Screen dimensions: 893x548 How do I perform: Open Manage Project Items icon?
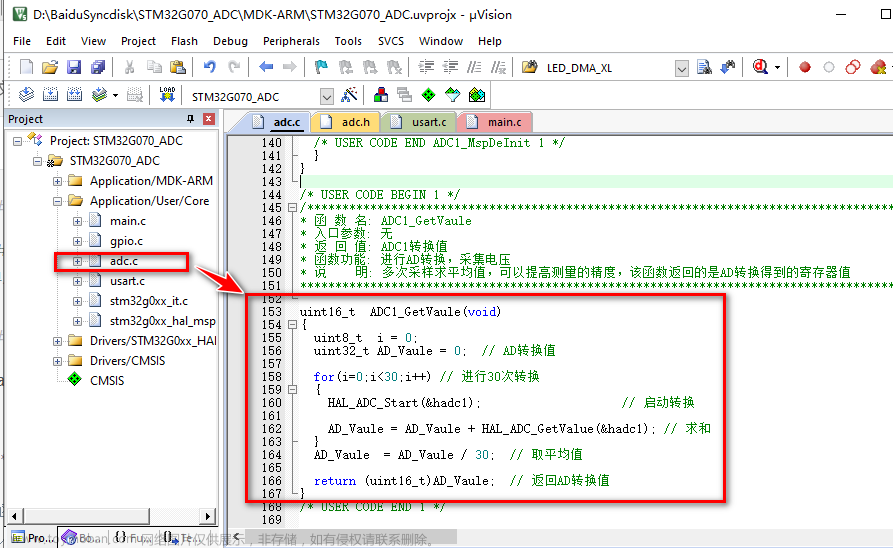pos(380,95)
